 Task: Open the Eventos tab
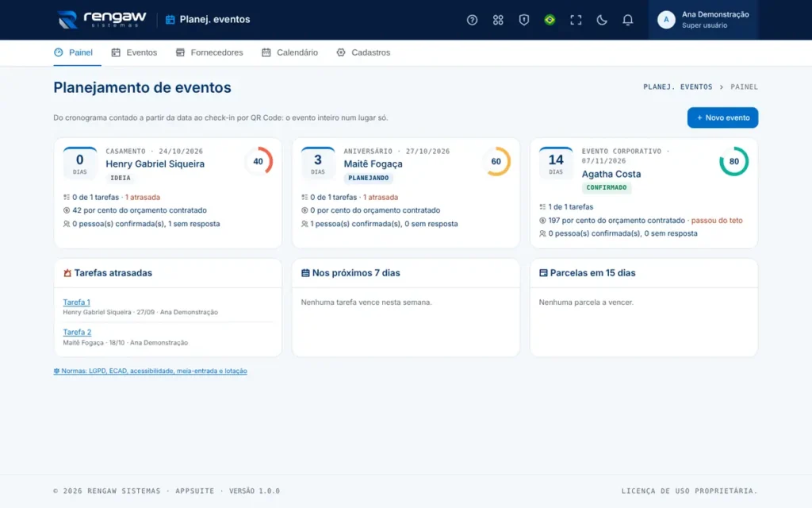(134, 52)
